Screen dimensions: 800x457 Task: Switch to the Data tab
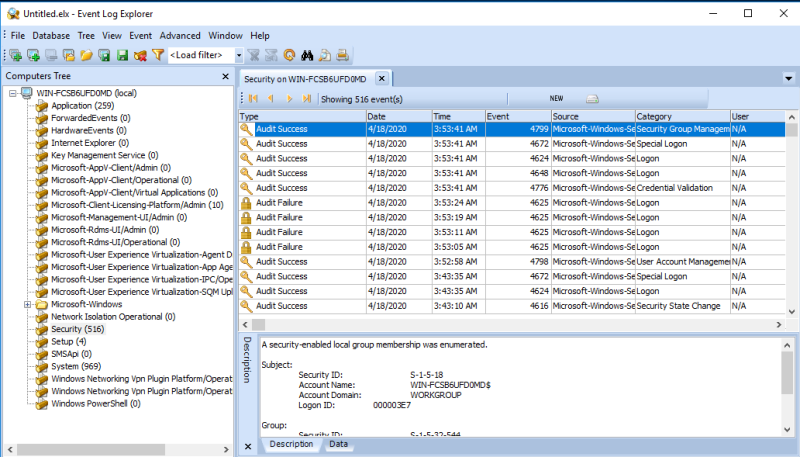pos(338,444)
